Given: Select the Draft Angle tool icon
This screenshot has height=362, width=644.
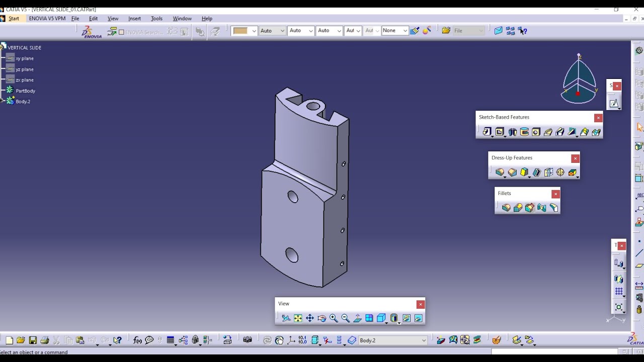Looking at the screenshot, I should (x=524, y=172).
